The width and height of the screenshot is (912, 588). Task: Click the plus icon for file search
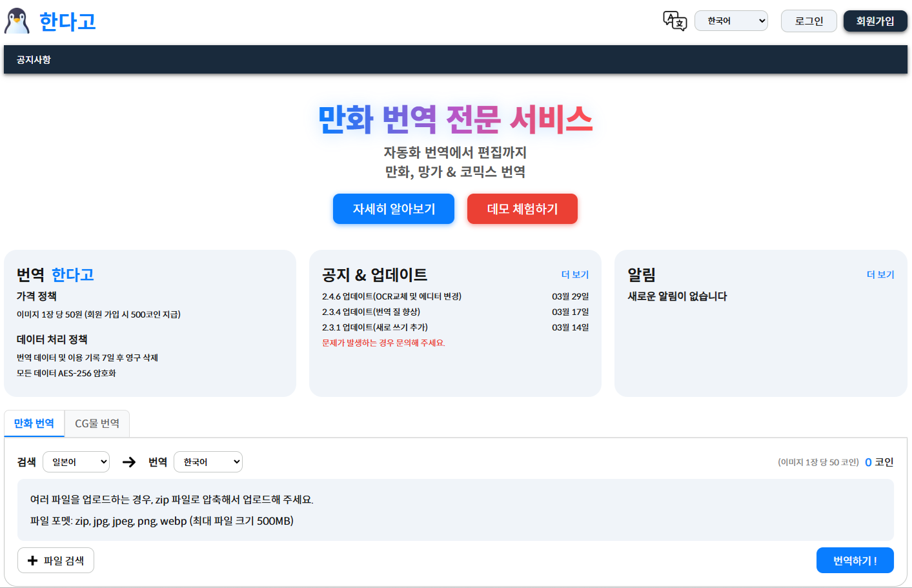[32, 560]
